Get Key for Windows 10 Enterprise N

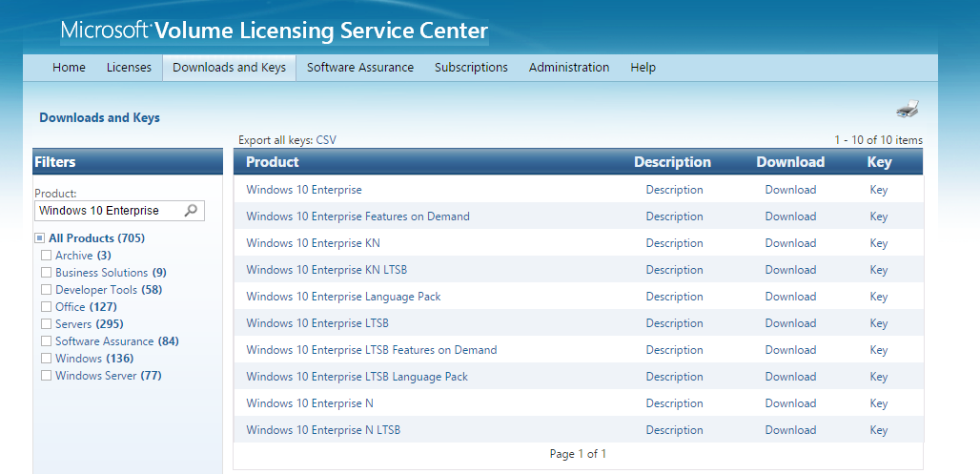point(879,403)
